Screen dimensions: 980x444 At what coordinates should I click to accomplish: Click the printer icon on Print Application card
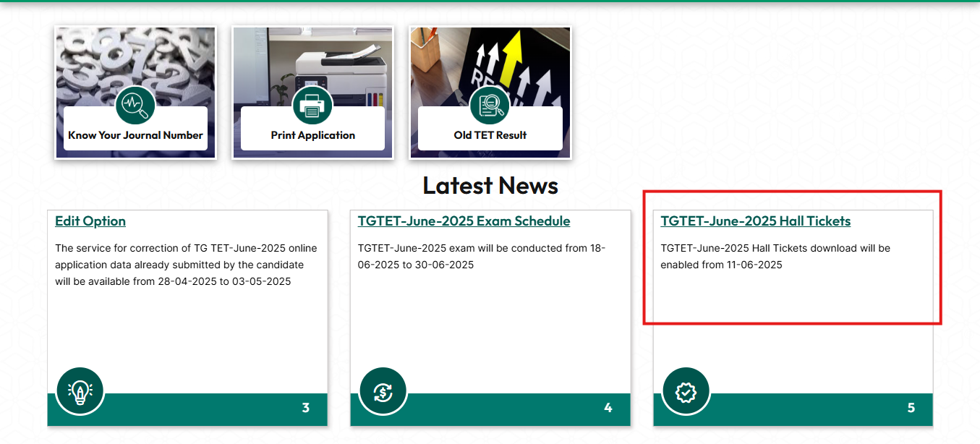tap(312, 105)
